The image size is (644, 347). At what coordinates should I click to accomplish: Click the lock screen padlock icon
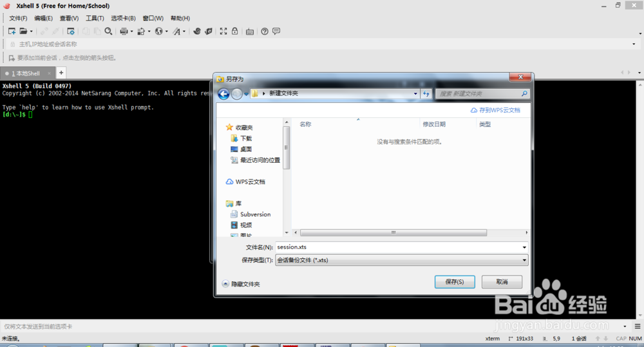tap(234, 31)
